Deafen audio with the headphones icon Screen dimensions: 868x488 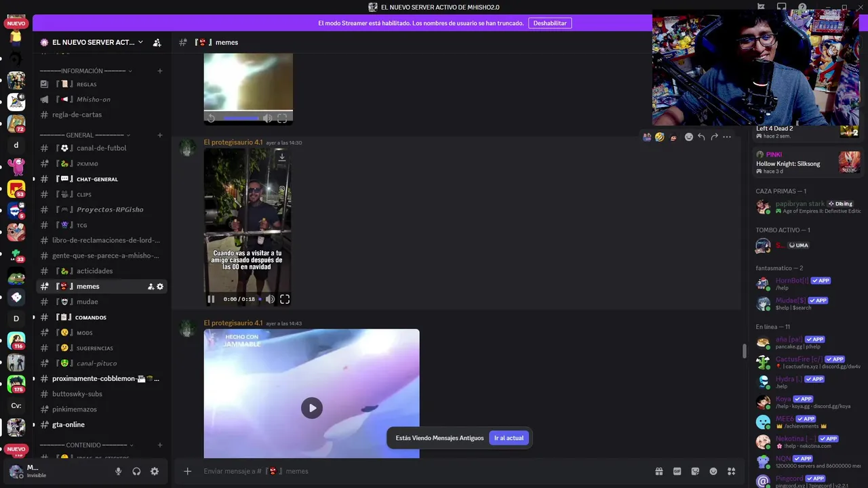[x=136, y=472]
